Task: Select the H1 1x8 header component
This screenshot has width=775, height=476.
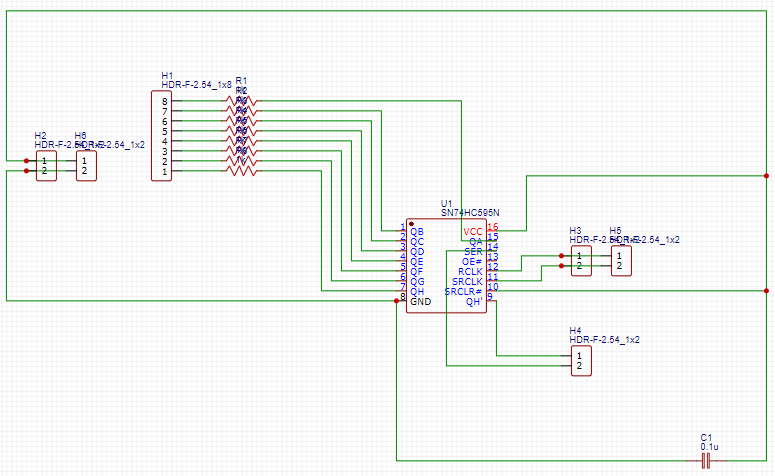Action: point(161,136)
